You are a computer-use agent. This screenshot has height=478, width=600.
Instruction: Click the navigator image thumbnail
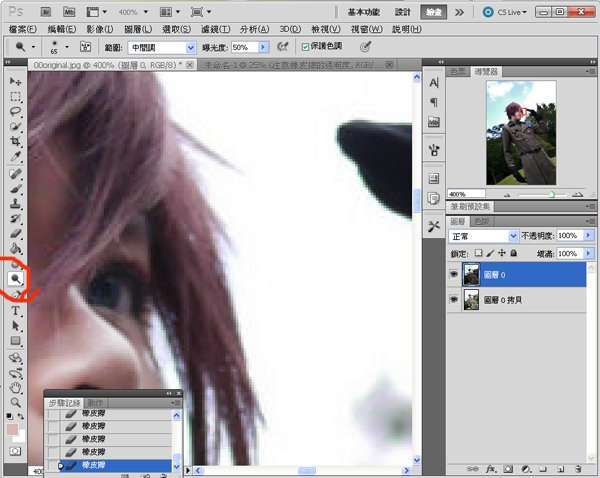(521, 133)
